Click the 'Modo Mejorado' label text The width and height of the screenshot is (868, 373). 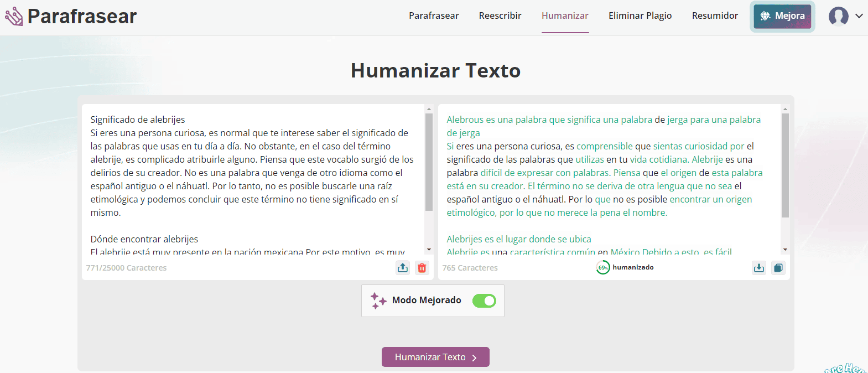pyautogui.click(x=427, y=300)
